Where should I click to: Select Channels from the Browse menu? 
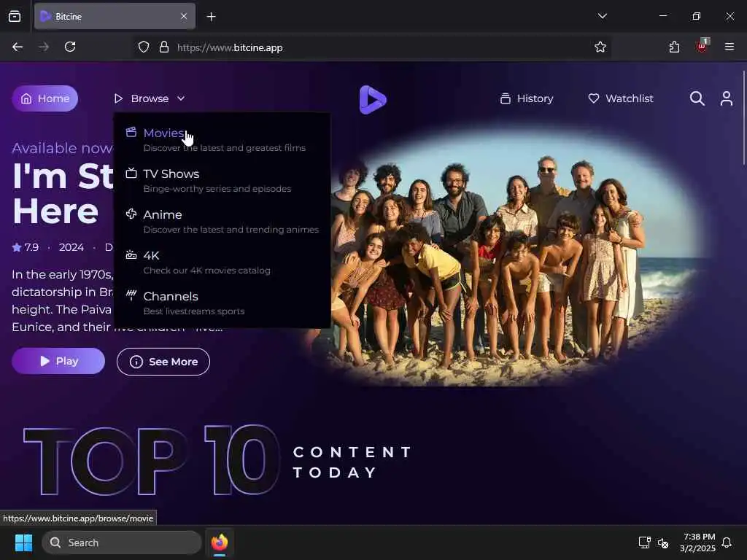(222, 303)
